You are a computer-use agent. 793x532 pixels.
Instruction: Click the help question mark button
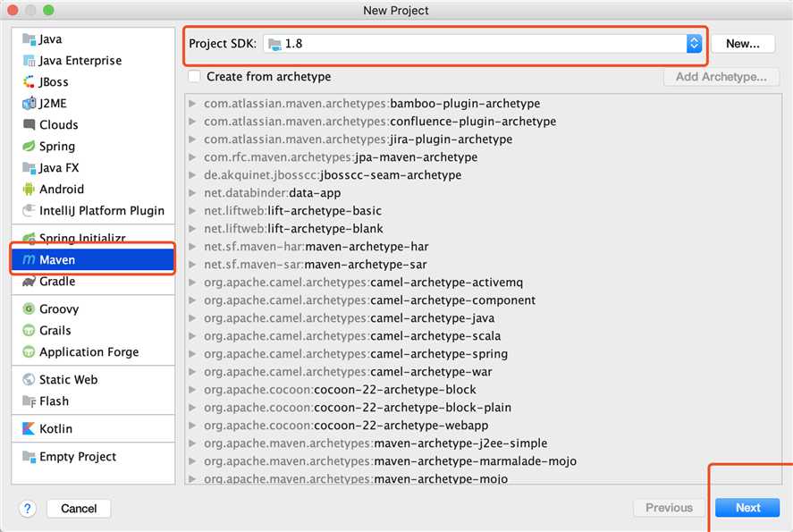coord(28,508)
